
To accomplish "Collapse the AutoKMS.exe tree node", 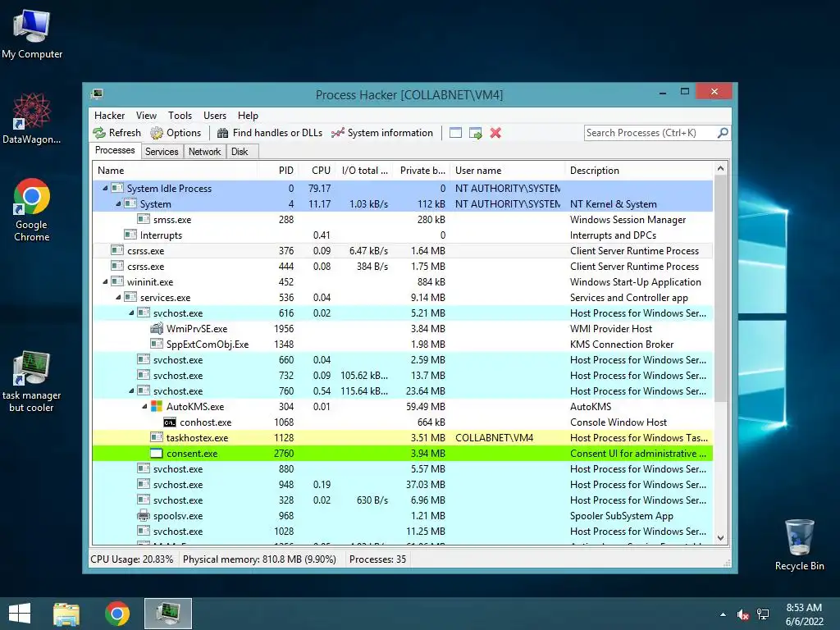I will (x=144, y=407).
